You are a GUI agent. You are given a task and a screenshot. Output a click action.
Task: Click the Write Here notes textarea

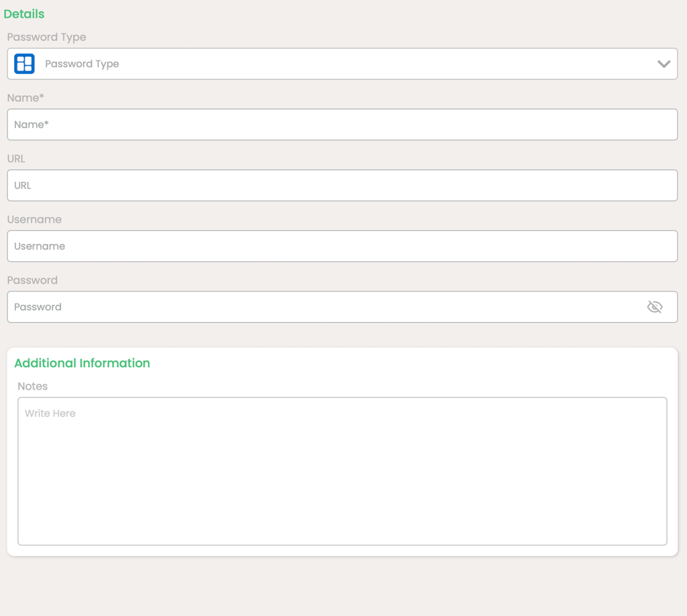[342, 472]
